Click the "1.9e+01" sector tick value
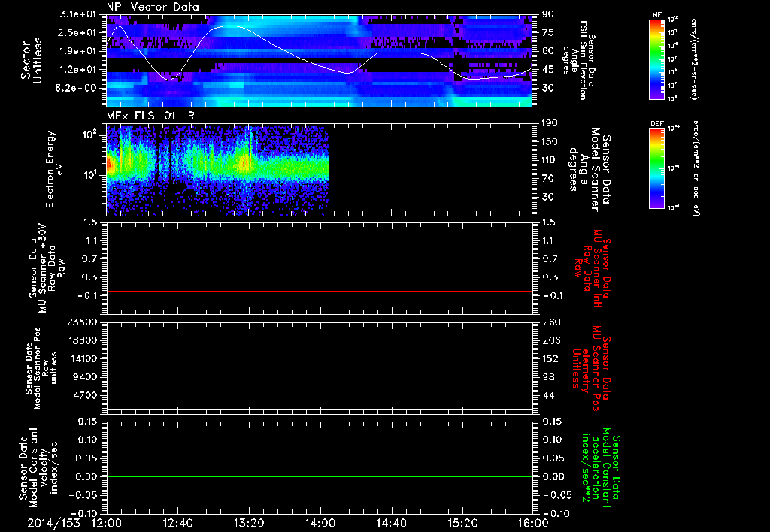Screen dimensions: 770x532 click(x=78, y=51)
